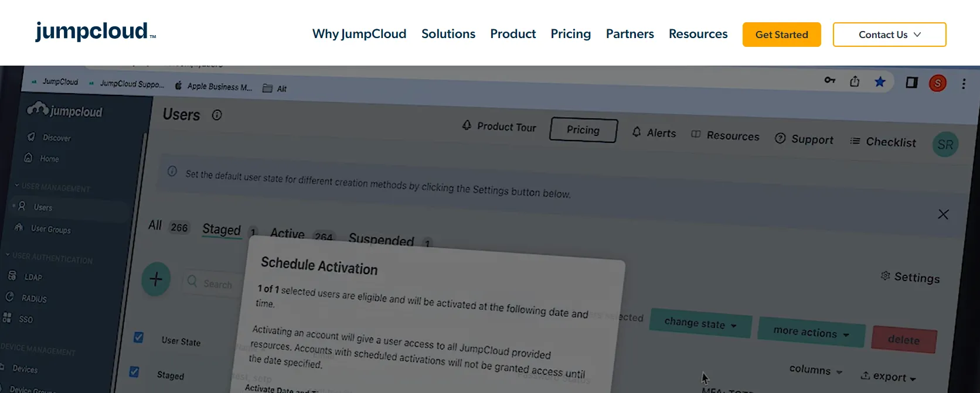
Task: Start the Product Tour
Action: (x=499, y=126)
